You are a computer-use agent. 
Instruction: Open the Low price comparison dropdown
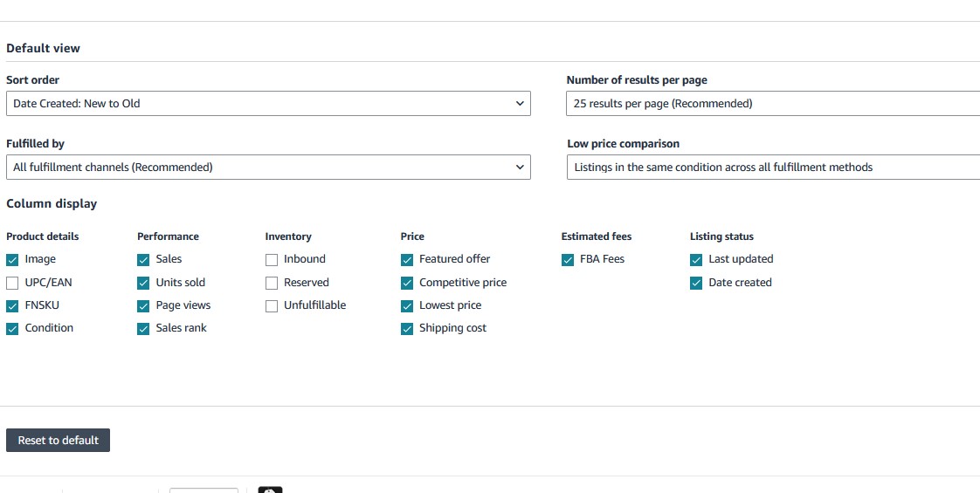point(773,168)
